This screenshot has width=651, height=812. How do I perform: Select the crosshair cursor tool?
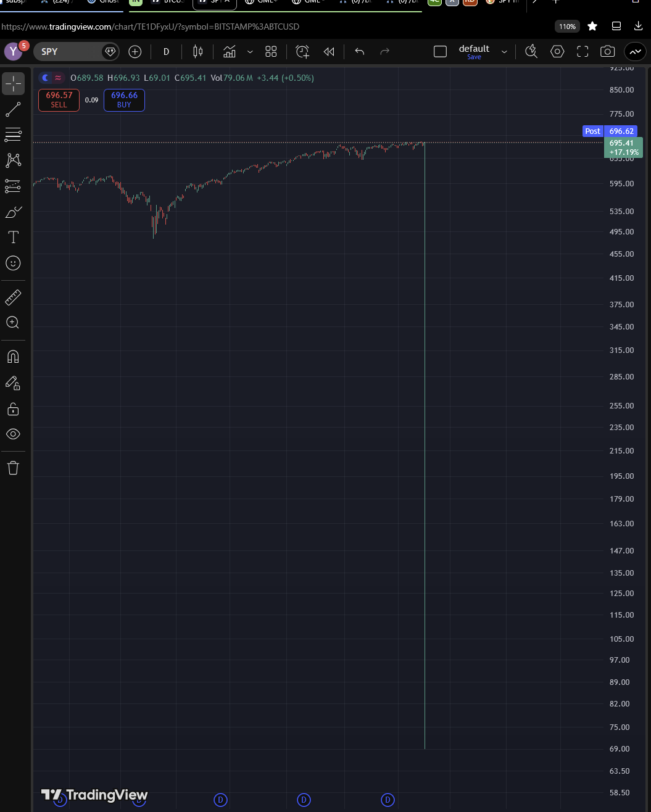13,83
